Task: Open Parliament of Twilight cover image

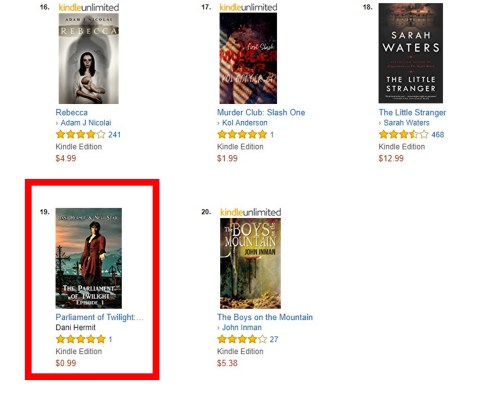Action: click(89, 258)
